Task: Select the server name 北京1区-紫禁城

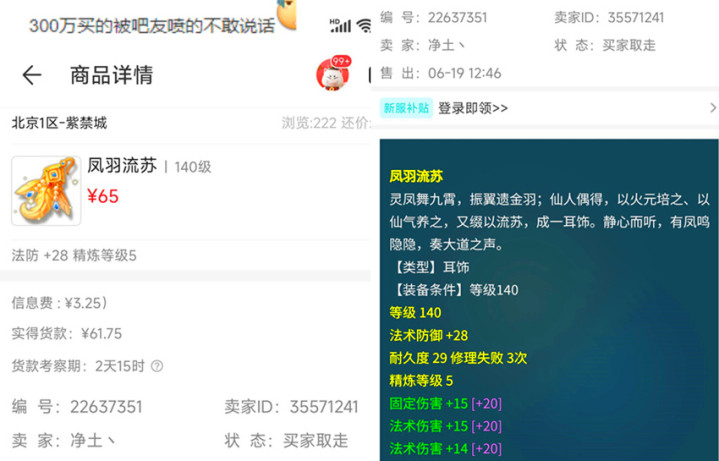Action: [59, 123]
